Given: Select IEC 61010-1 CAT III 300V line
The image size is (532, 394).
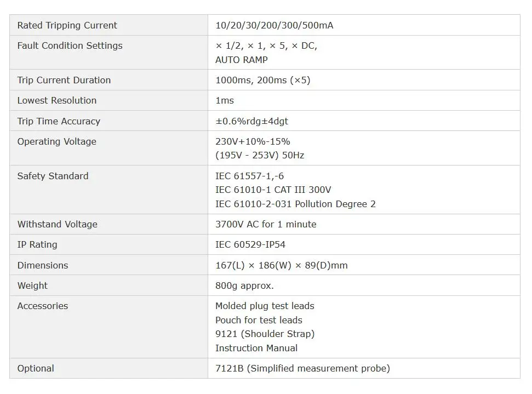Looking at the screenshot, I should point(273,190).
